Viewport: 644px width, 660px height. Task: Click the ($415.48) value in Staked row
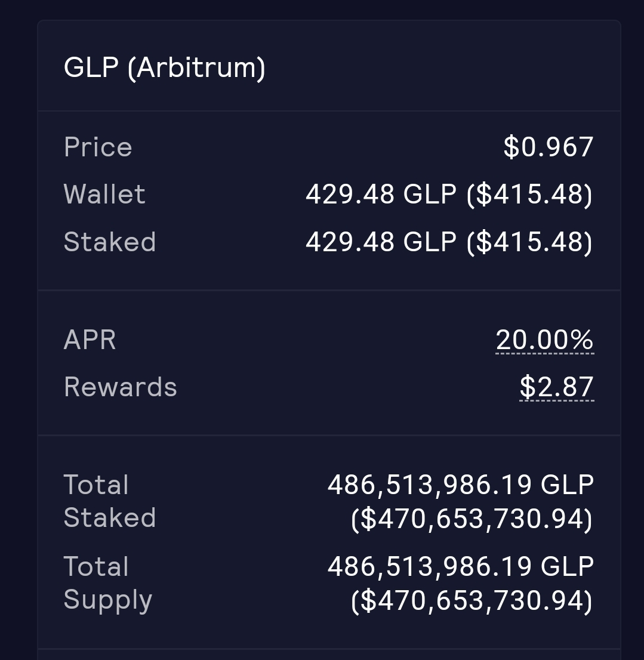(x=530, y=242)
